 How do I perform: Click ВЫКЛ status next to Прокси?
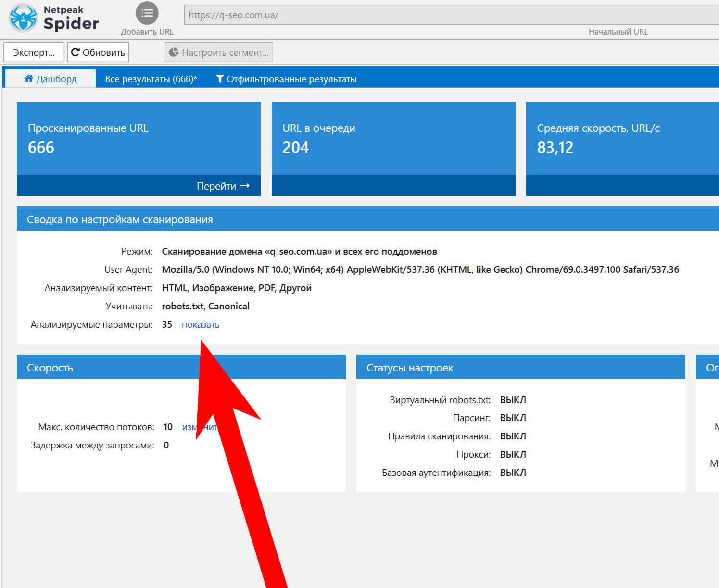click(x=513, y=454)
